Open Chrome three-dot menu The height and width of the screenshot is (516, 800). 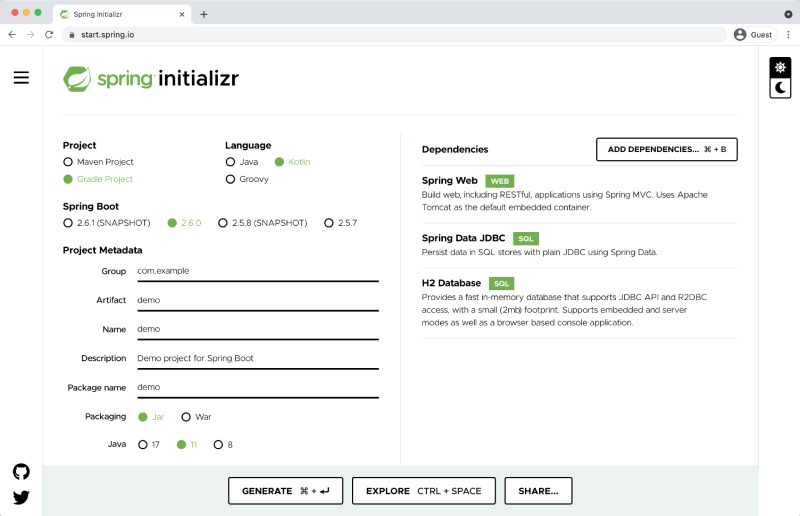(x=788, y=35)
